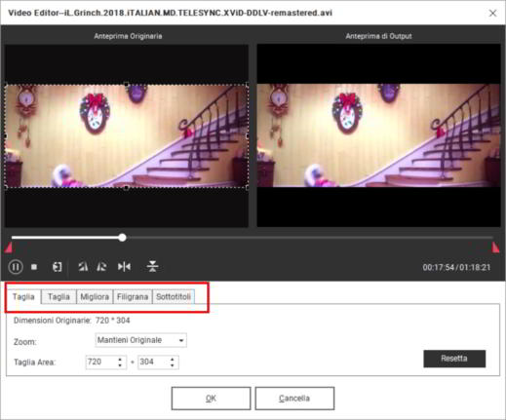This screenshot has width=506, height=420.
Task: Confirm with the OK button
Action: coord(211,399)
